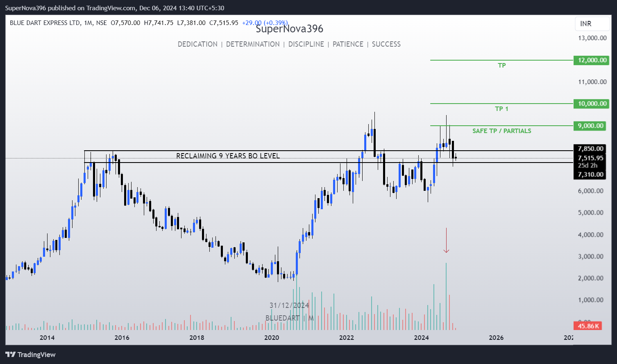Click the black 7,310.00 price label
Image resolution: width=617 pixels, height=364 pixels.
[x=590, y=174]
